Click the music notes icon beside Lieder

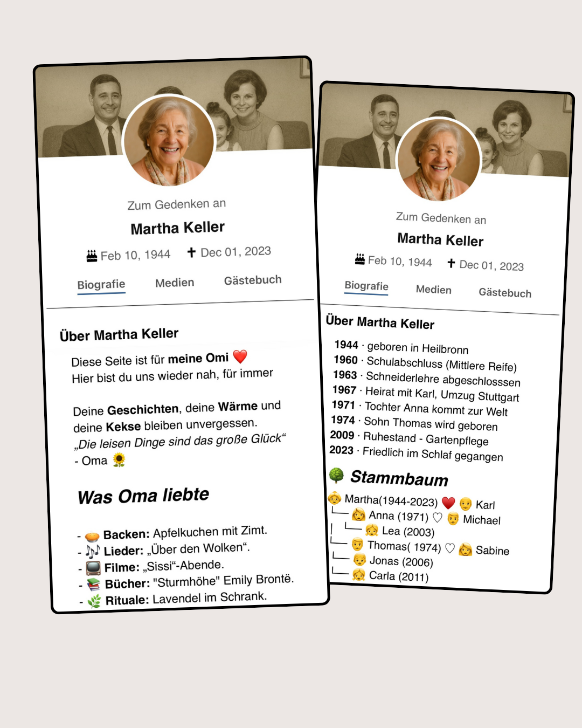click(x=93, y=551)
